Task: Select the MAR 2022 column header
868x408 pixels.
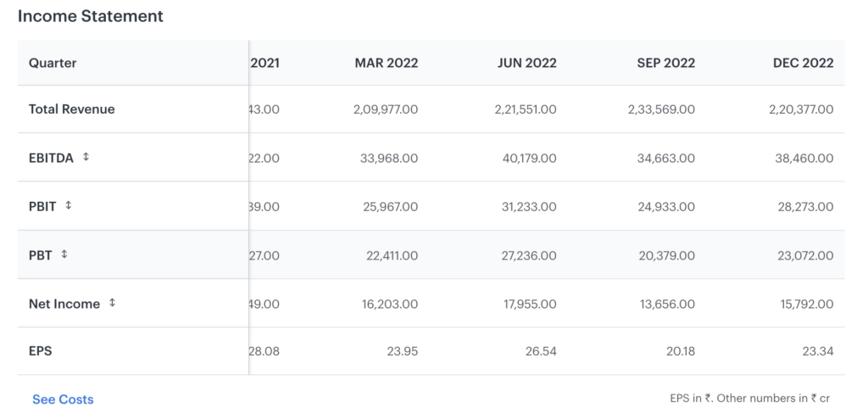Action: (386, 63)
